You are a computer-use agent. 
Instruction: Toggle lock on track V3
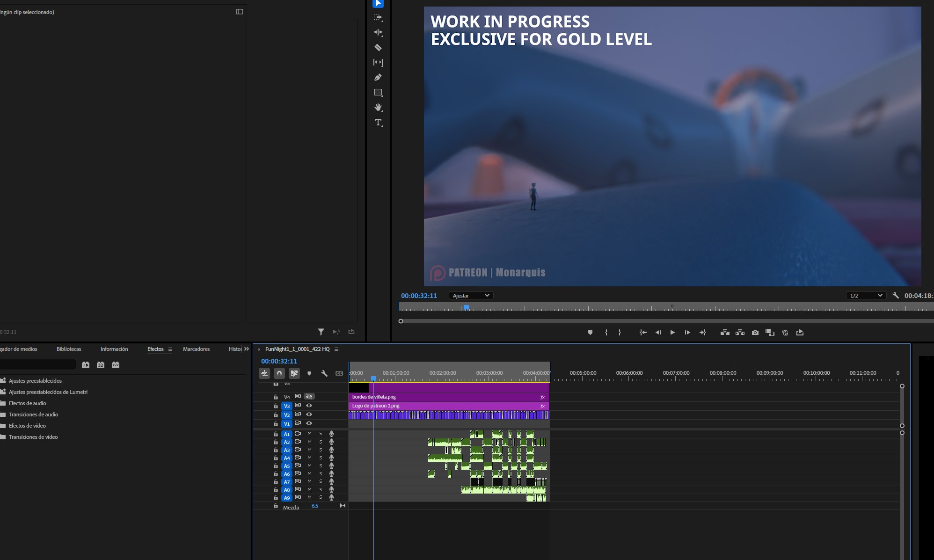pos(276,406)
